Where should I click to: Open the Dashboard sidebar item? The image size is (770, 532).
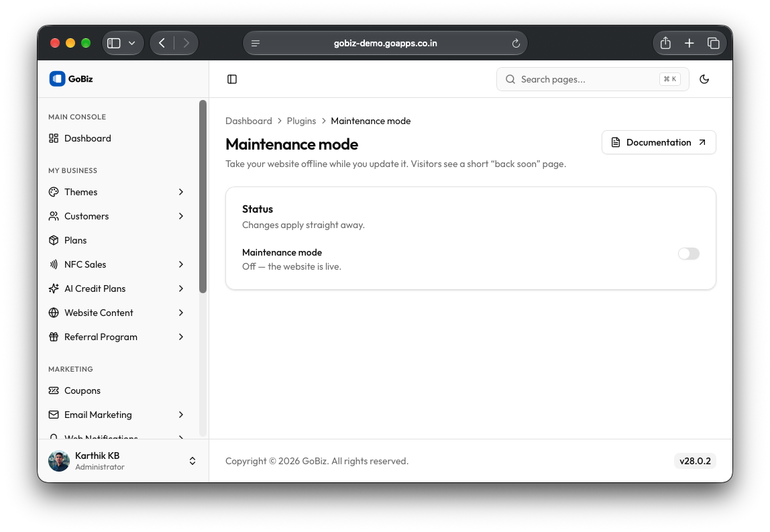coord(117,138)
